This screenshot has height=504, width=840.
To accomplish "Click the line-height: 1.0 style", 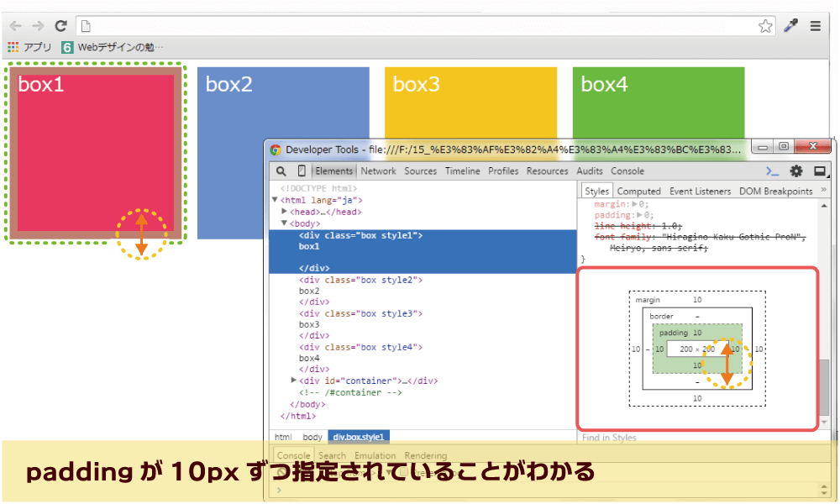I will pyautogui.click(x=638, y=226).
